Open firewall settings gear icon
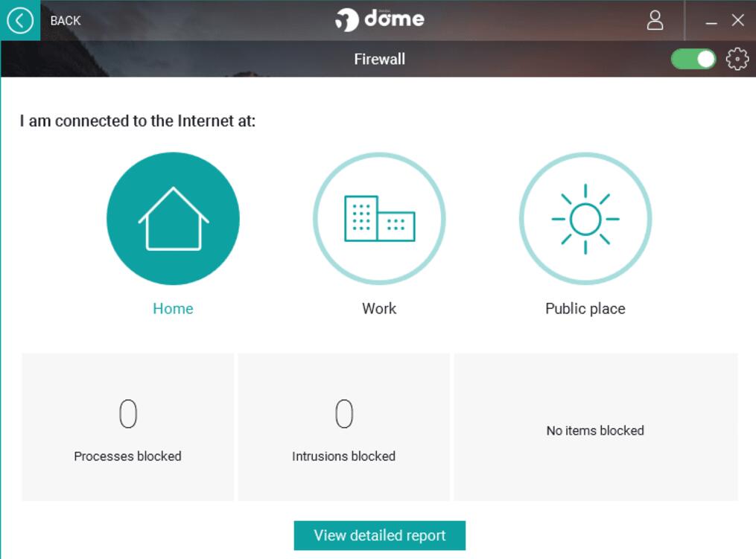The height and width of the screenshot is (559, 756). tap(737, 59)
